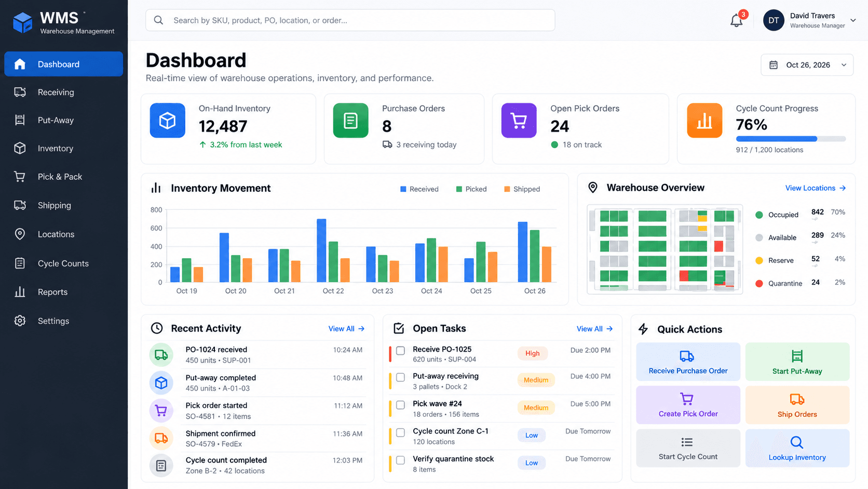Screen dimensions: 868x489
Task: Click the Start Put-Away quick action
Action: [x=797, y=362]
